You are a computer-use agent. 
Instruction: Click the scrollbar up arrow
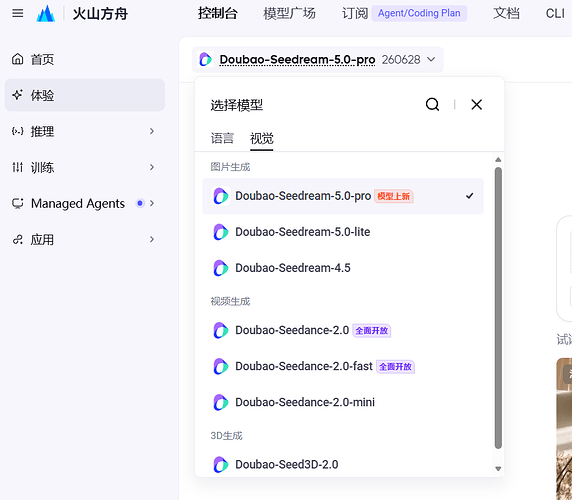click(x=498, y=160)
